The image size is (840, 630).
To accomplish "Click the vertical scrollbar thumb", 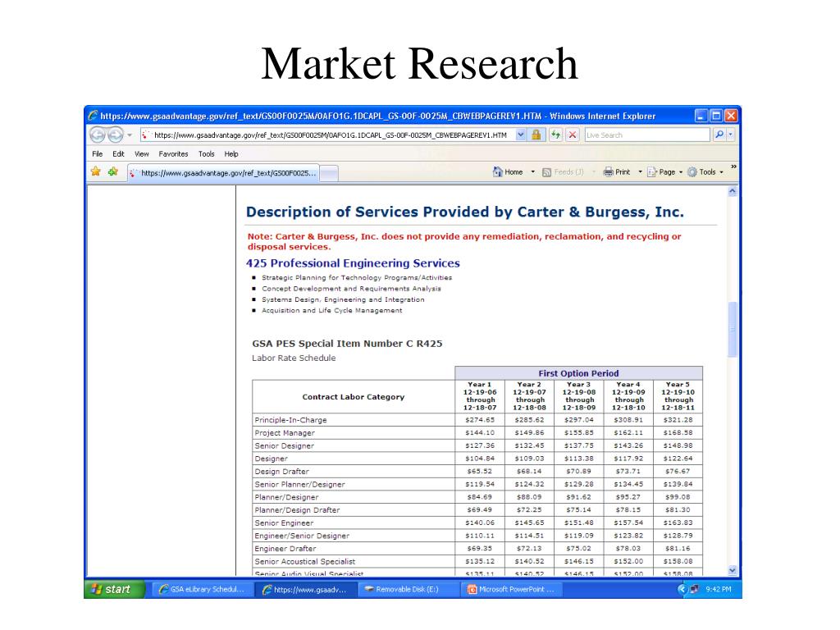I will click(x=733, y=330).
